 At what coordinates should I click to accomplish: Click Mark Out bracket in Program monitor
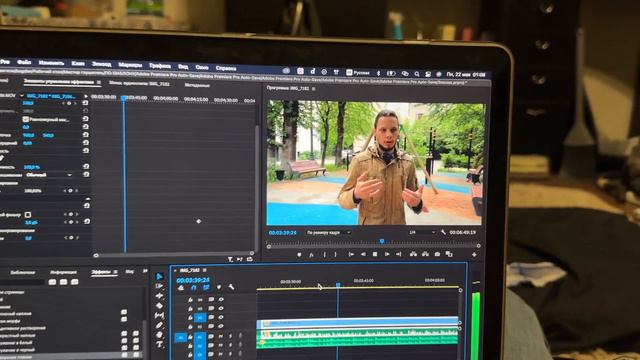point(336,254)
